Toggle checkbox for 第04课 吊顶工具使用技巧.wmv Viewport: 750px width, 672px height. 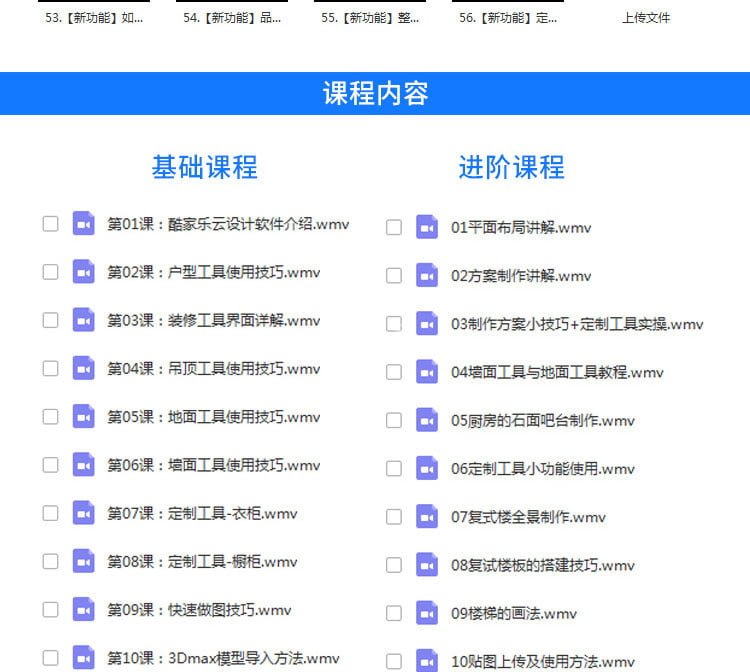(x=50, y=368)
